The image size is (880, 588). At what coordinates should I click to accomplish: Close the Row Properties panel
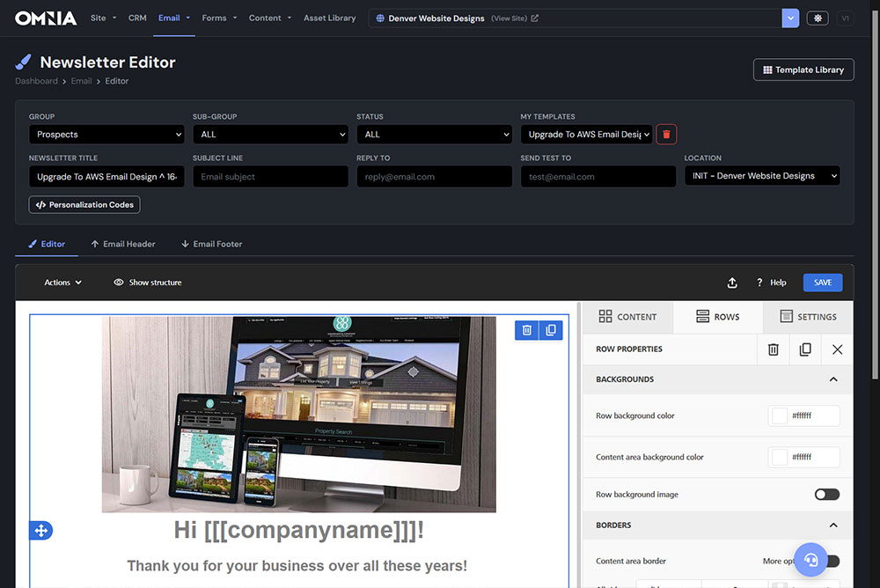(837, 349)
